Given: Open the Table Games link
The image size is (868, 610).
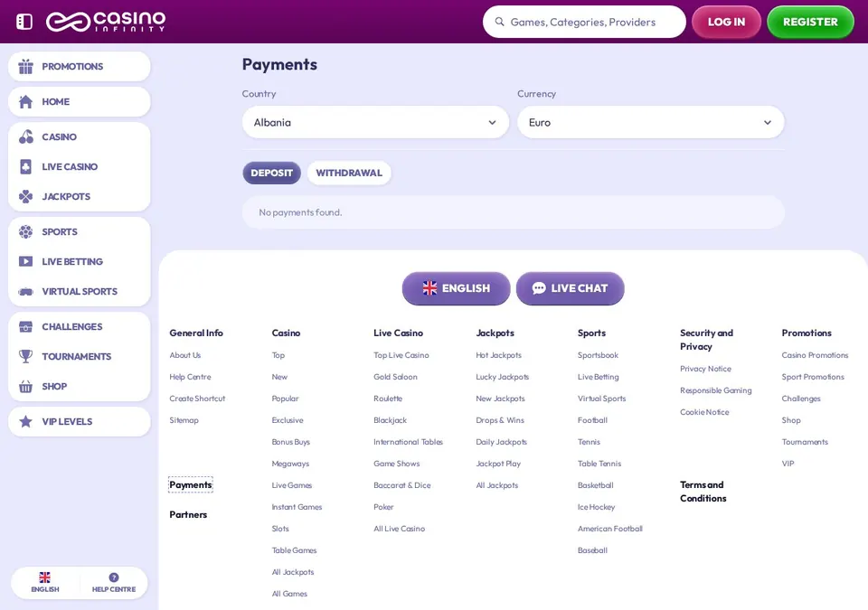Looking at the screenshot, I should [x=294, y=550].
